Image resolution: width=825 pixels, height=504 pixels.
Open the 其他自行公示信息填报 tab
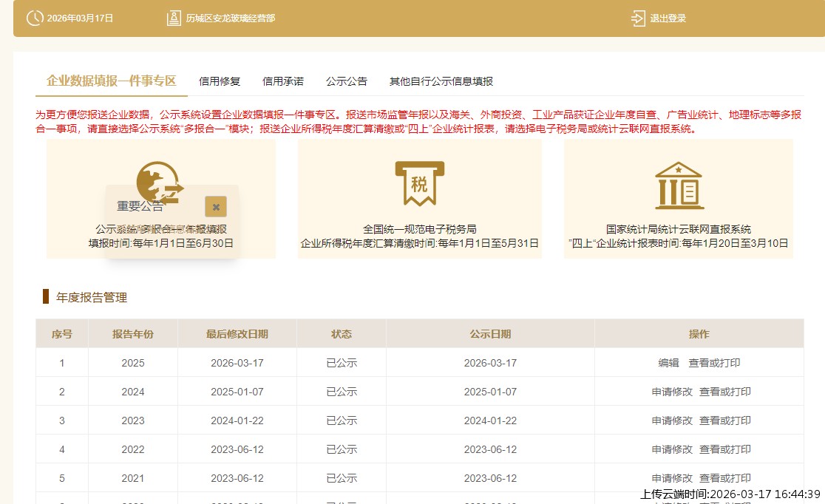click(441, 81)
